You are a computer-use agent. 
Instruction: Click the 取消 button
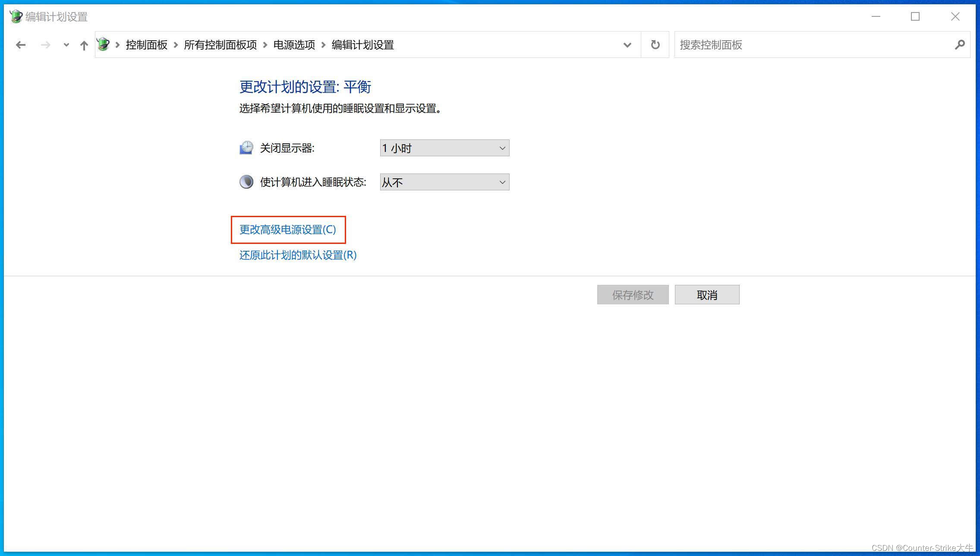click(707, 295)
